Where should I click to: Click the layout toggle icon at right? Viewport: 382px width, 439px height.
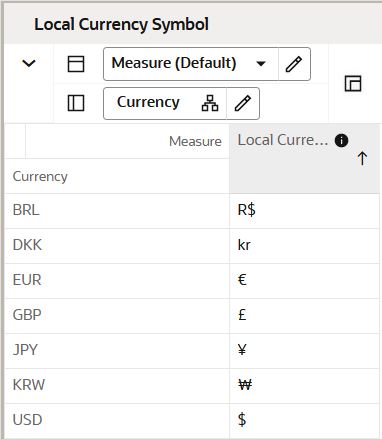[x=353, y=83]
